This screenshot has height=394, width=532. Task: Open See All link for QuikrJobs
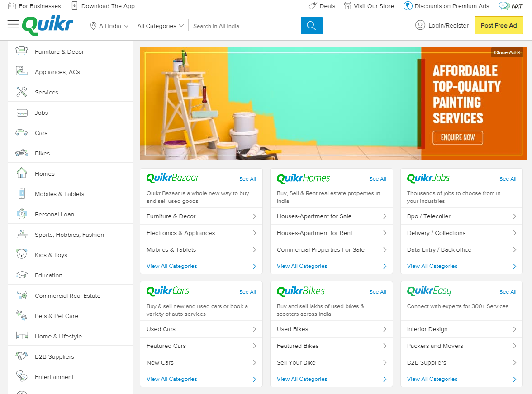(508, 179)
